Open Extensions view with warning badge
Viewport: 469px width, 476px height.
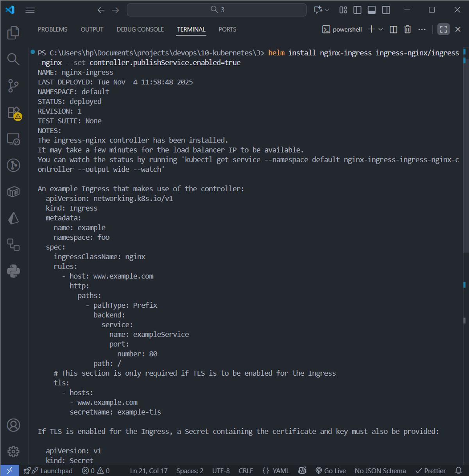(14, 113)
